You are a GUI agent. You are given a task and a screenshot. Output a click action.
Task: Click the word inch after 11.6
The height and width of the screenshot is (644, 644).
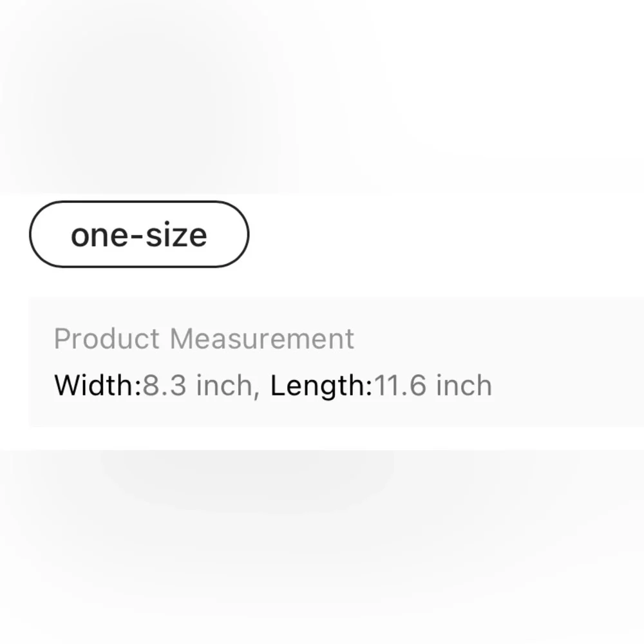pos(464,385)
